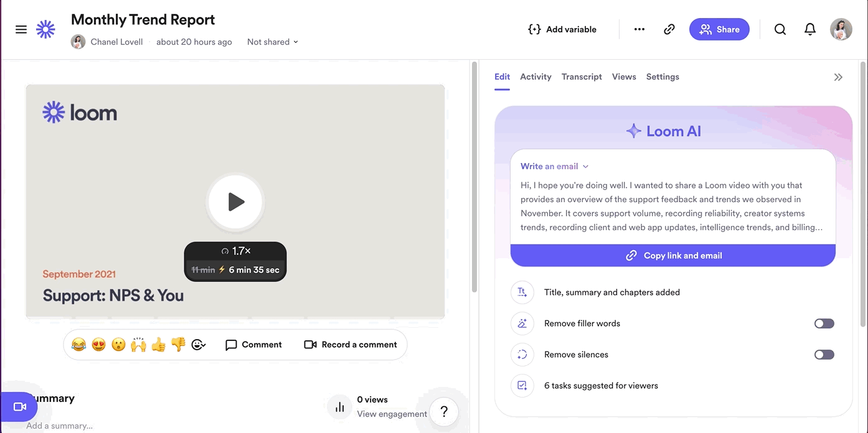The height and width of the screenshot is (433, 868).
Task: Expand the Not shared dropdown
Action: coord(272,42)
